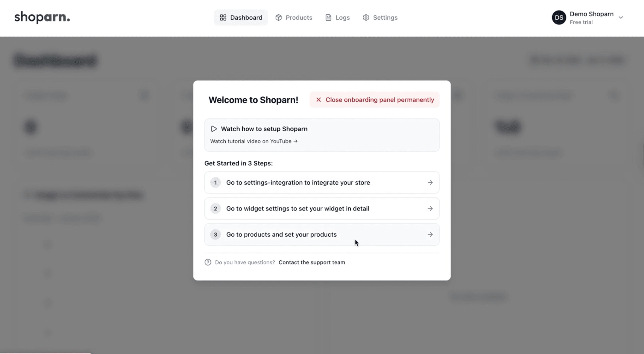
Task: Click the question mark help icon
Action: [x=208, y=262]
